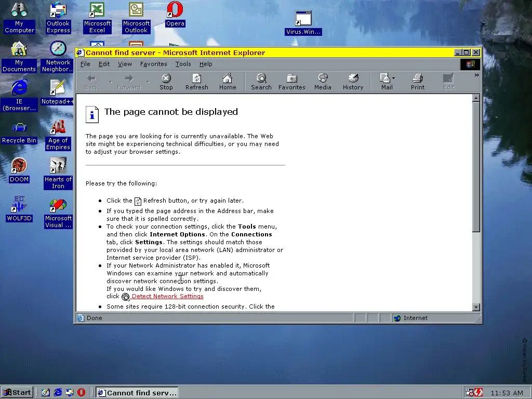Click the Stop toolbar button
This screenshot has height=399, width=532.
click(x=166, y=82)
